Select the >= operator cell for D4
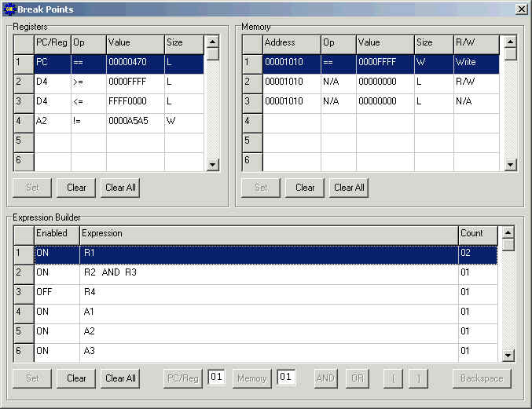532x409 pixels. (88, 82)
